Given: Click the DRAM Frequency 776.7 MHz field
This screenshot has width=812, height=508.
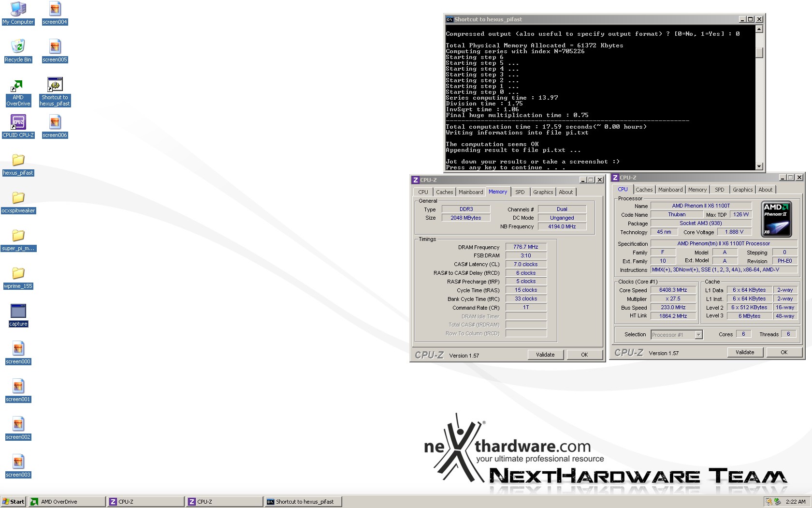Looking at the screenshot, I should point(526,247).
